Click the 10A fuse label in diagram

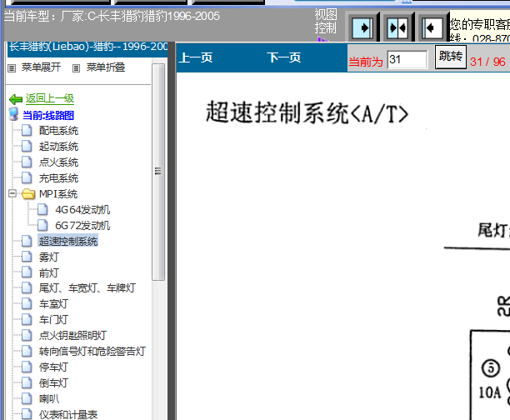[489, 392]
